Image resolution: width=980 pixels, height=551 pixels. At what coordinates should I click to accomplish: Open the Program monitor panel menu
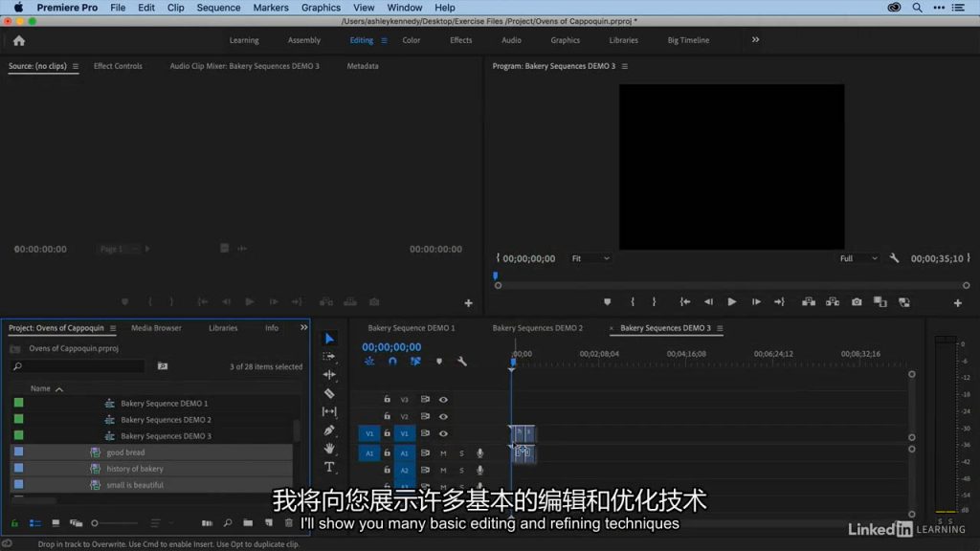point(624,66)
